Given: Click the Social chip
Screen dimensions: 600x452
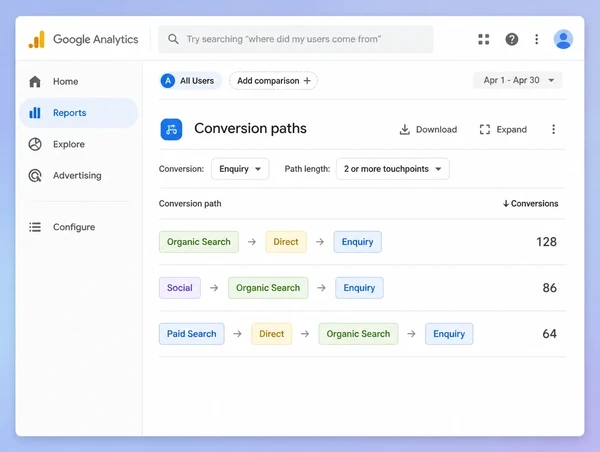Looking at the screenshot, I should point(179,288).
